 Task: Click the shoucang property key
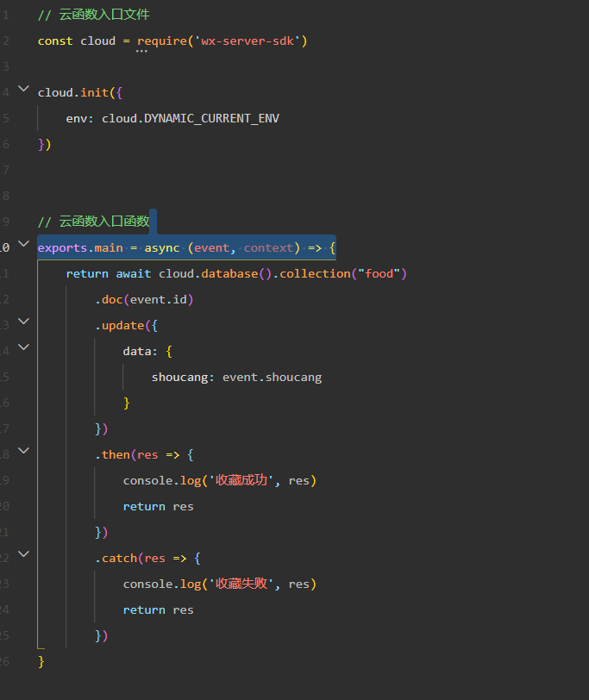(x=179, y=378)
